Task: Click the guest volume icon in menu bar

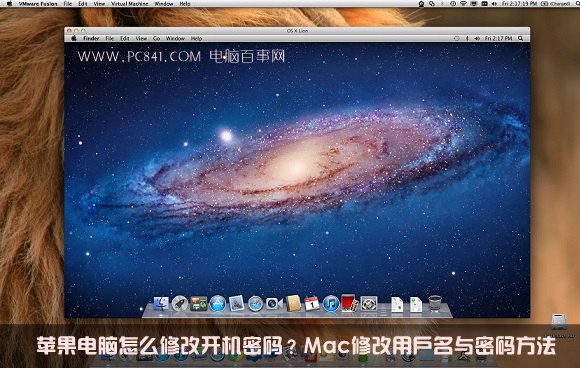Action: [x=477, y=38]
